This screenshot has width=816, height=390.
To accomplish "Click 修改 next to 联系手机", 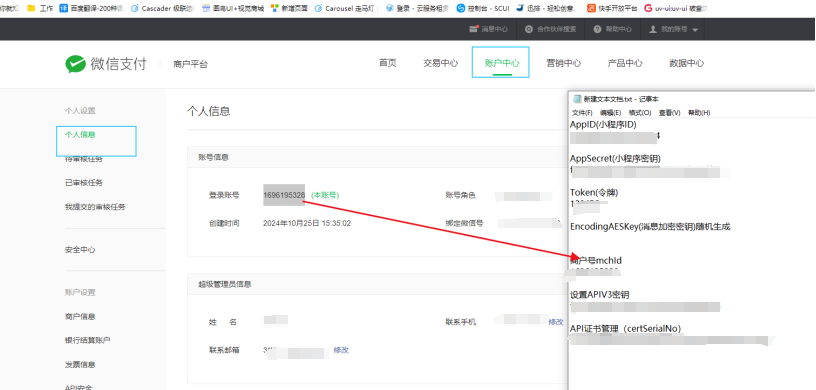I will [556, 322].
